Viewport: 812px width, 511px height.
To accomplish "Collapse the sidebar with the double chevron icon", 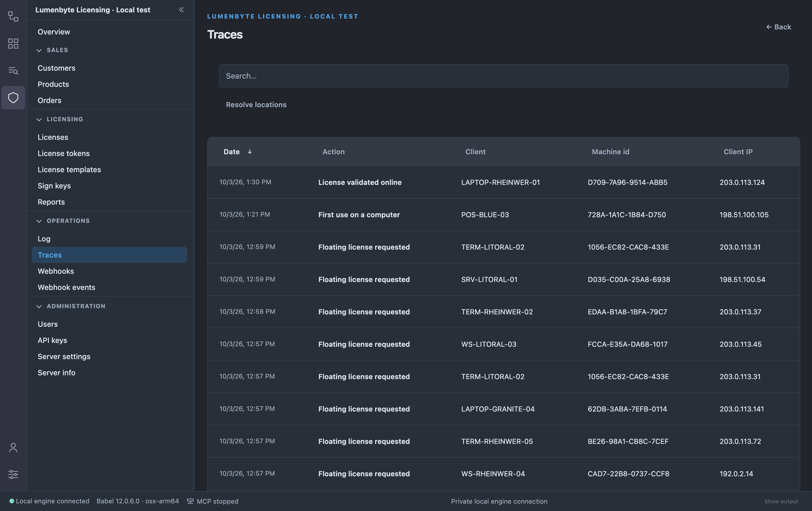I will tap(182, 10).
